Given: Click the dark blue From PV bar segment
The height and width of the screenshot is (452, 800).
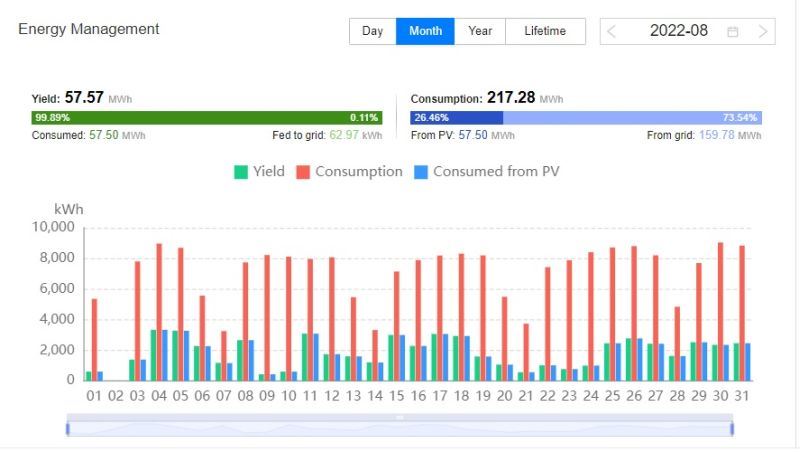Looking at the screenshot, I should pos(456,117).
